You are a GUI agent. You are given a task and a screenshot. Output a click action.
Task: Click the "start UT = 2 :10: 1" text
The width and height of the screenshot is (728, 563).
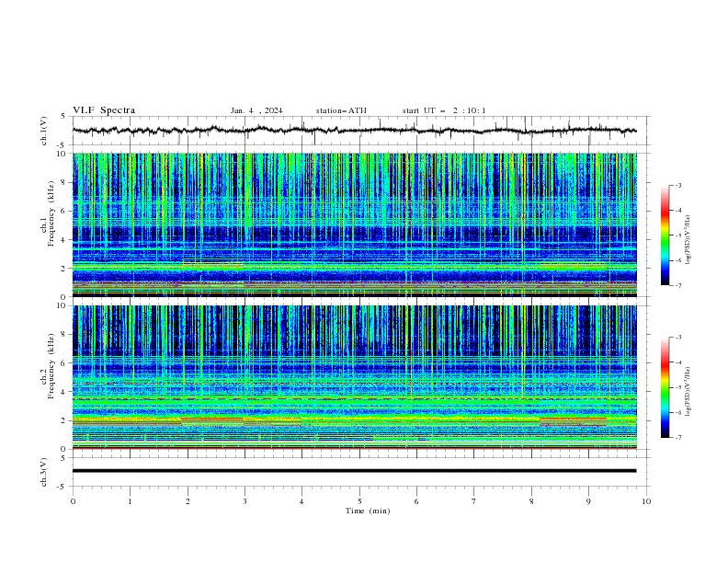point(444,110)
